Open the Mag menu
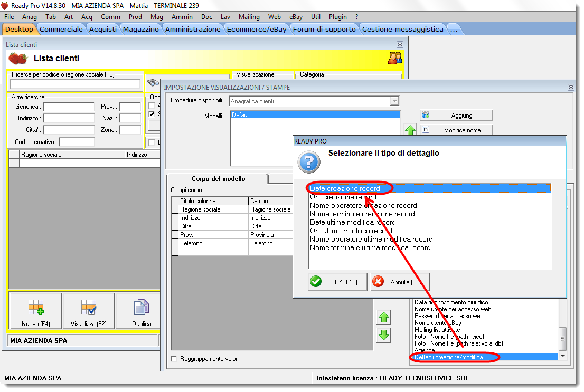This screenshot has height=392, width=584. tap(157, 17)
